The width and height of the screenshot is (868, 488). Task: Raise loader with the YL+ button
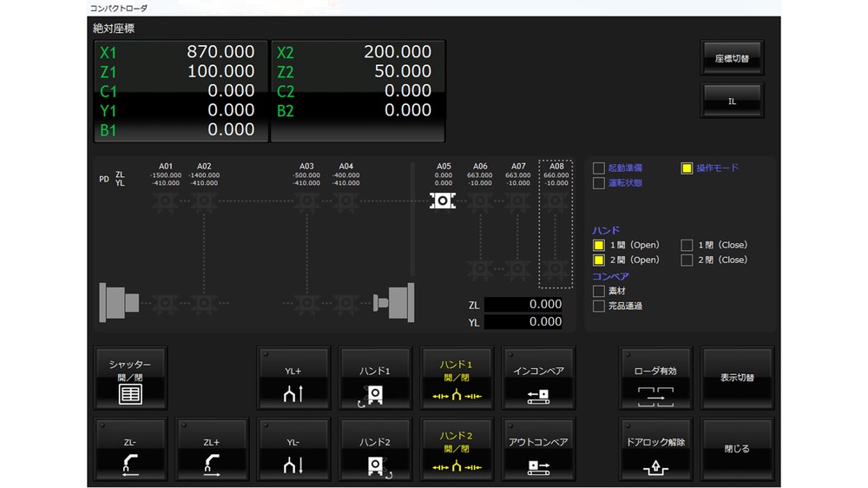[x=293, y=379]
